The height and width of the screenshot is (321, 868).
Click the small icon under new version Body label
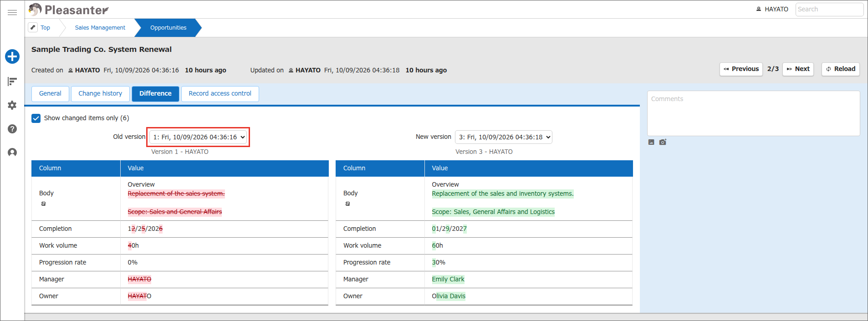348,204
